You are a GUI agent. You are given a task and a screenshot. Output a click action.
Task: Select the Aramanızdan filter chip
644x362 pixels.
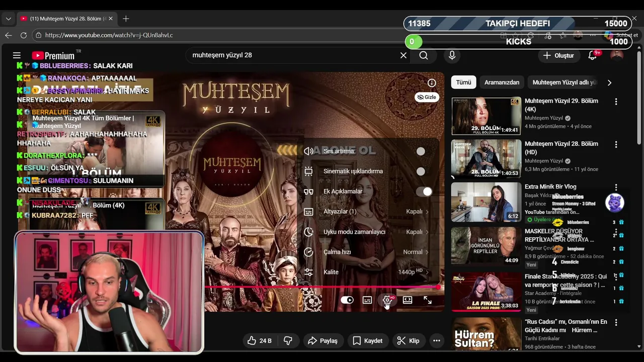point(502,82)
